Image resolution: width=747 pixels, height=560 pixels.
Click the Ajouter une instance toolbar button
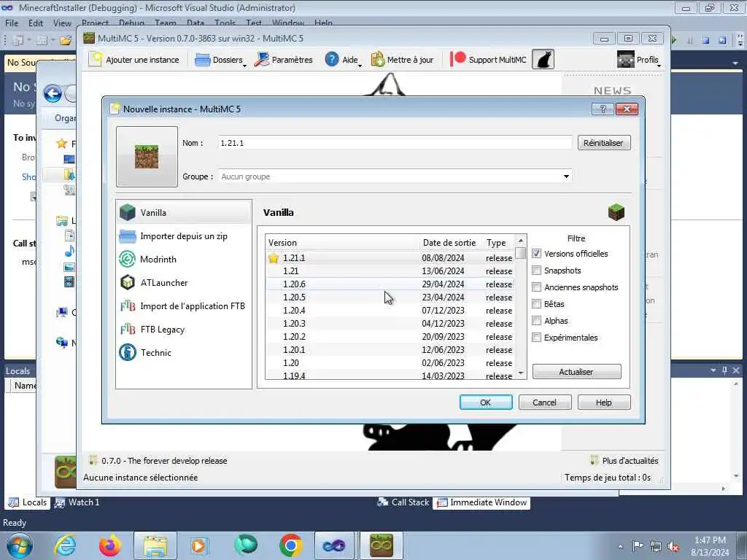click(x=134, y=60)
